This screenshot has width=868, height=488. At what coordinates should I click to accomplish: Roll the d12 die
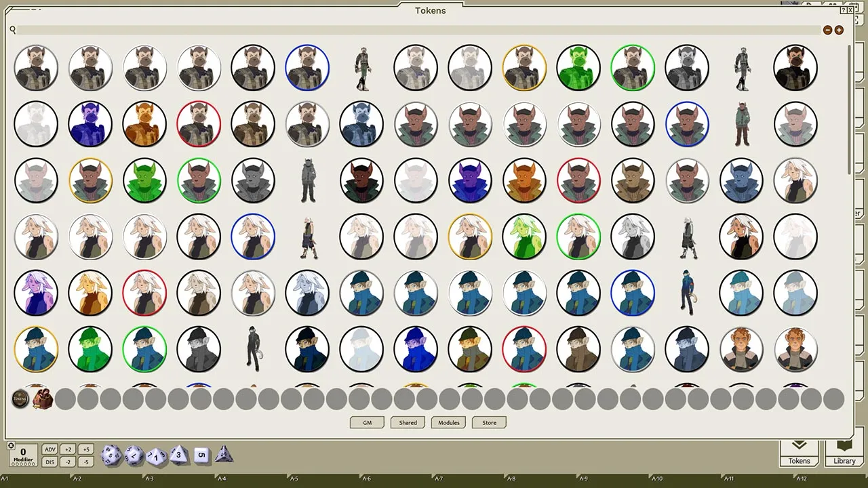pos(134,455)
